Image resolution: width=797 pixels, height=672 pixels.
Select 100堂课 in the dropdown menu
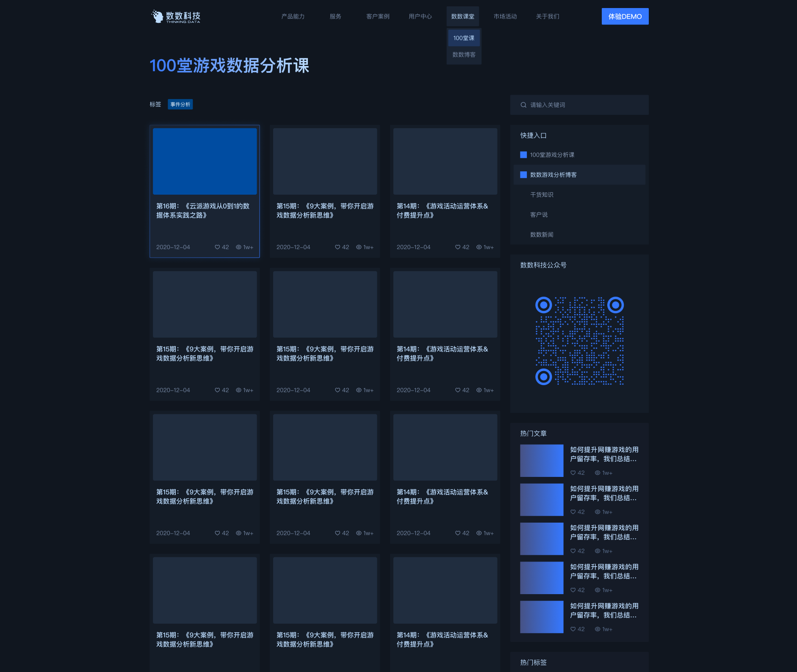[x=464, y=38]
